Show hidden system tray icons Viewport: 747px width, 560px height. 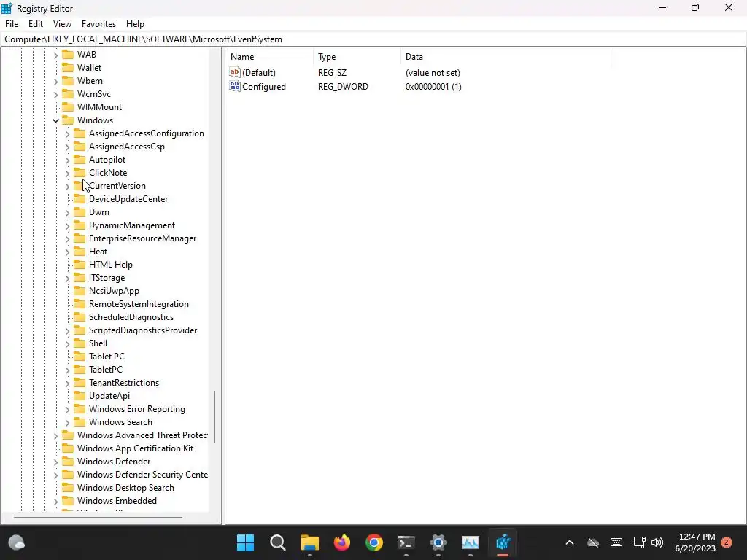569,542
